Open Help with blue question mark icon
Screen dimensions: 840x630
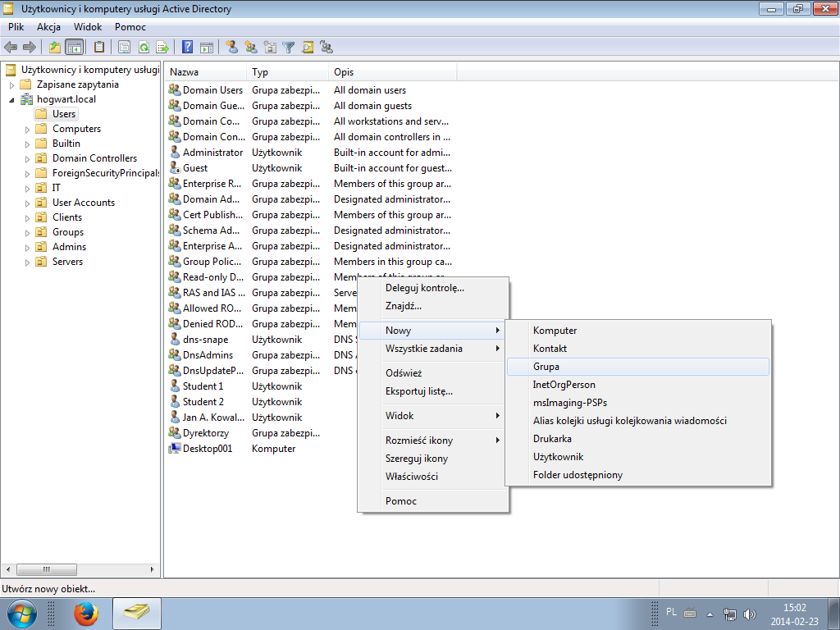pos(188,47)
